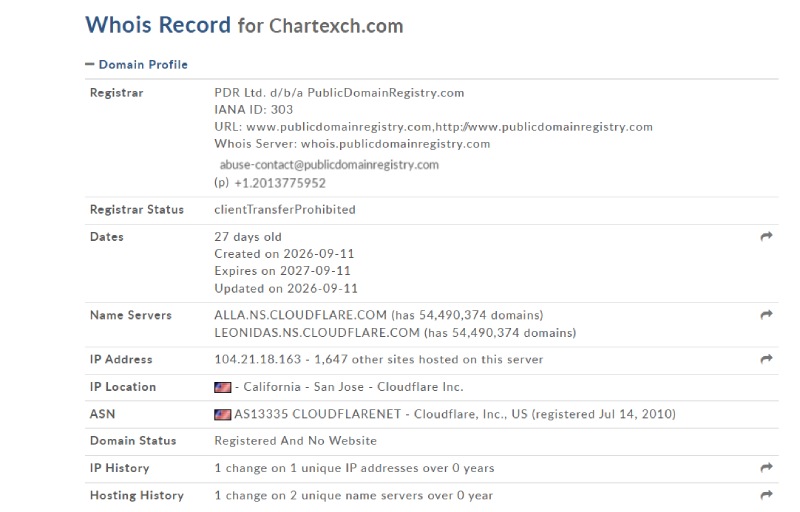Click the IANA ID: 303 line

pos(254,110)
